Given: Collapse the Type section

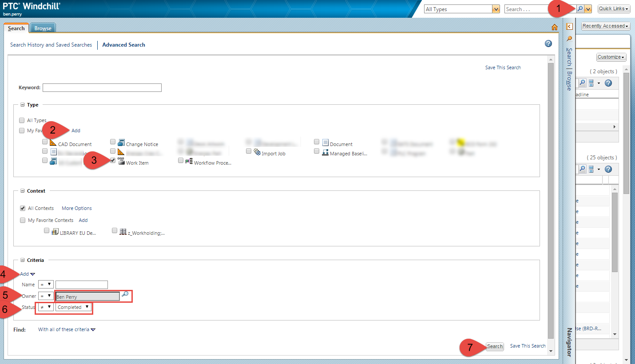Looking at the screenshot, I should (22, 105).
